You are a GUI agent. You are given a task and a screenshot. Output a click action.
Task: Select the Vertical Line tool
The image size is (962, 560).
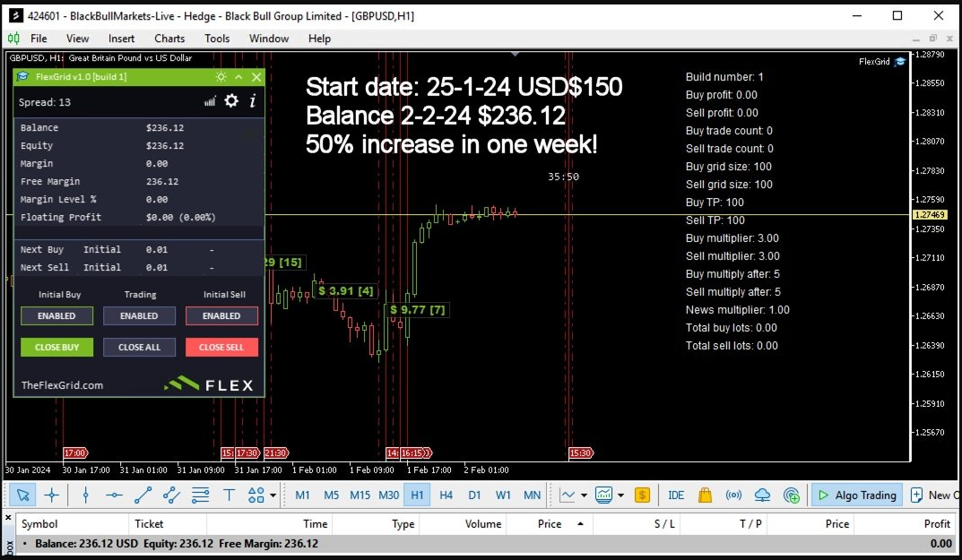[x=85, y=495]
